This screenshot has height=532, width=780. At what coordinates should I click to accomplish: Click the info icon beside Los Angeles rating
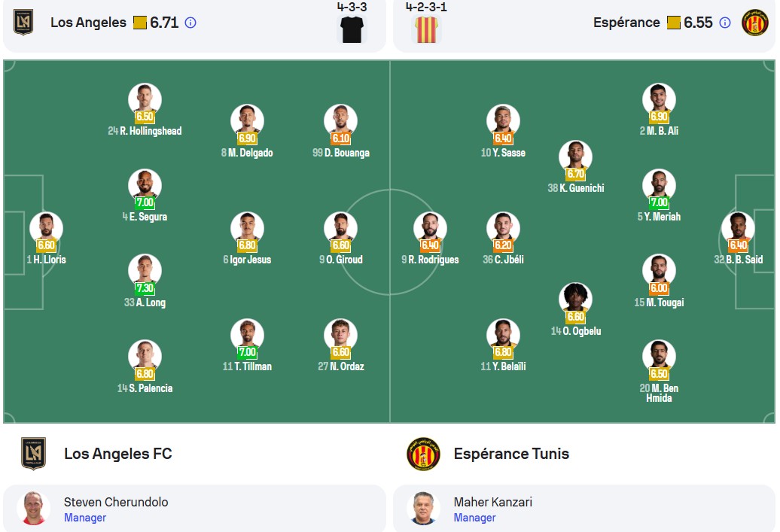[x=190, y=23]
